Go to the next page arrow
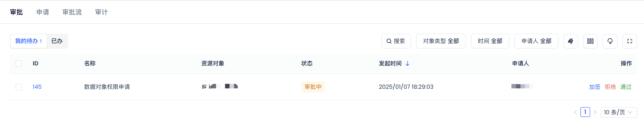This screenshot has height=134, width=644. coord(595,112)
